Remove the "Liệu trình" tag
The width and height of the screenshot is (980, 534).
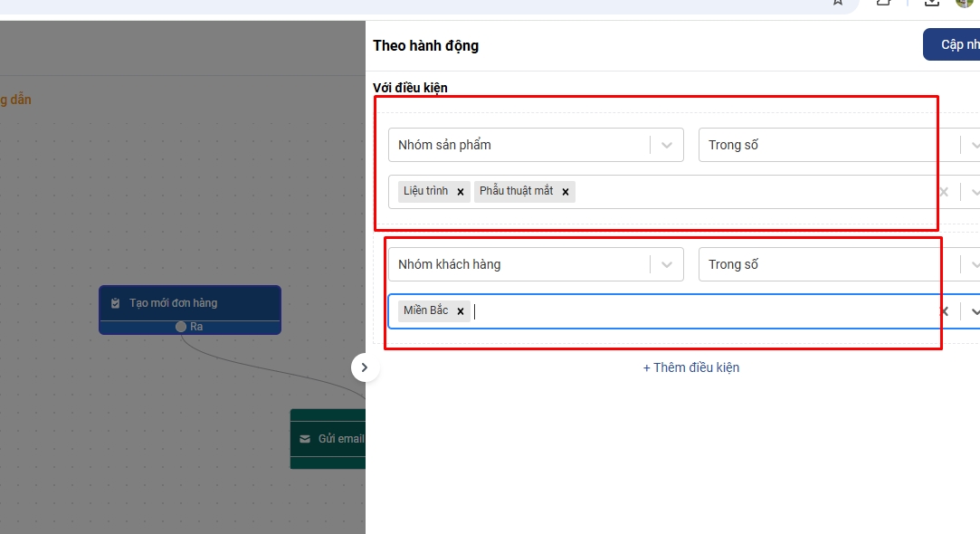click(460, 192)
